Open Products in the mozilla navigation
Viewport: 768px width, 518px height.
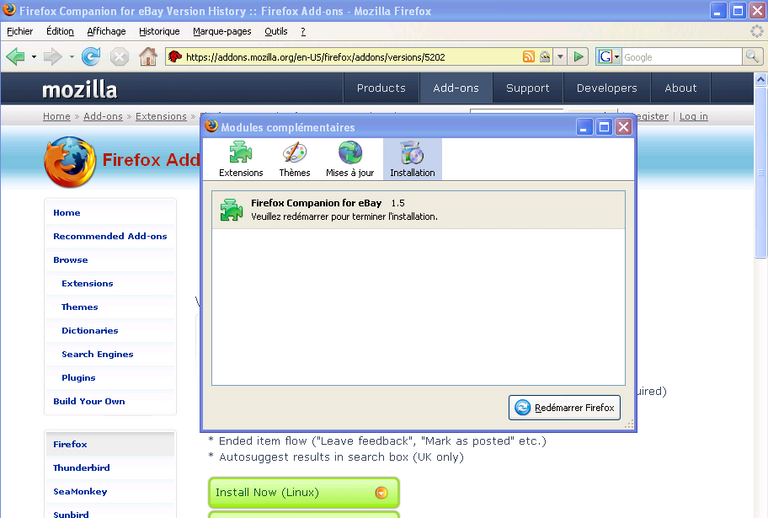pyautogui.click(x=381, y=88)
